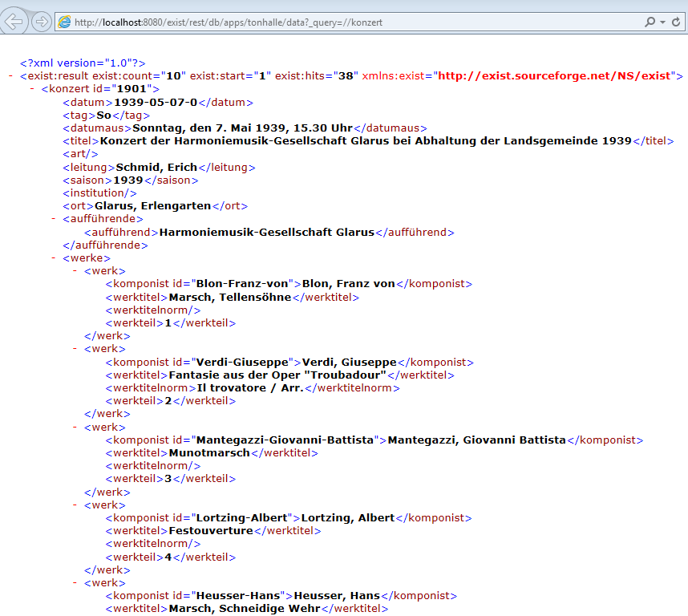Viewport: 688px width, 616px height.
Task: Refresh the page with the reload icon
Action: click(676, 22)
